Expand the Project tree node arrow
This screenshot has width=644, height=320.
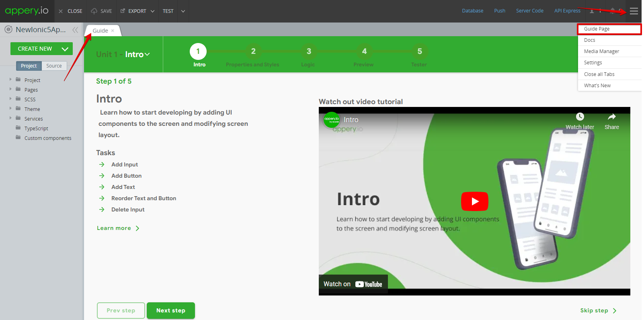[x=10, y=80]
